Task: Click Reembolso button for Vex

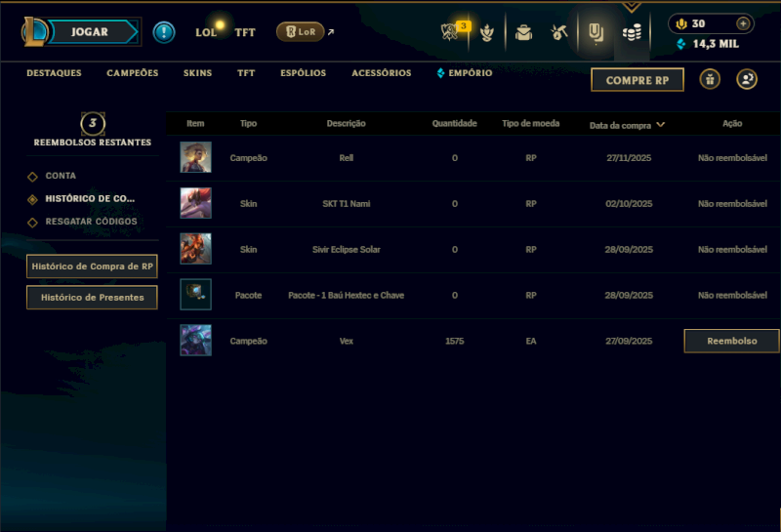Action: click(x=731, y=341)
